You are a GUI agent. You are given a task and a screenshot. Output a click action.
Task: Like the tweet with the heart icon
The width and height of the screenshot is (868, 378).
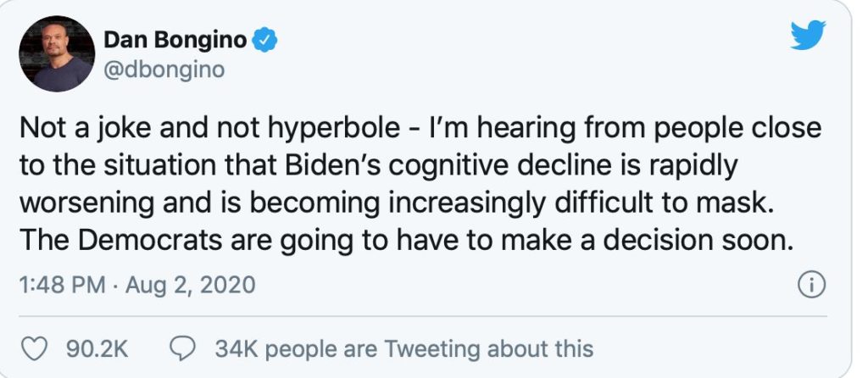coord(35,347)
